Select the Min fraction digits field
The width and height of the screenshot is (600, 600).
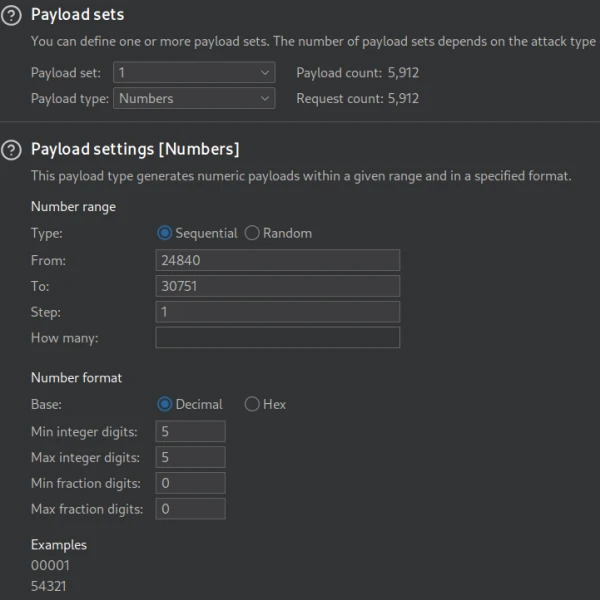(190, 483)
